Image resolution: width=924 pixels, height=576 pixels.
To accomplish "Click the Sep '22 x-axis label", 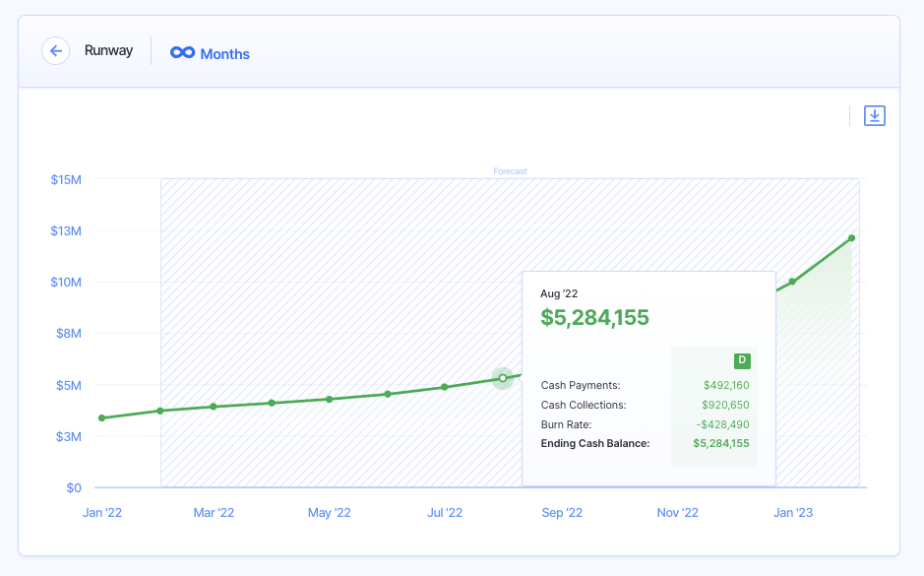I will click(x=562, y=513).
